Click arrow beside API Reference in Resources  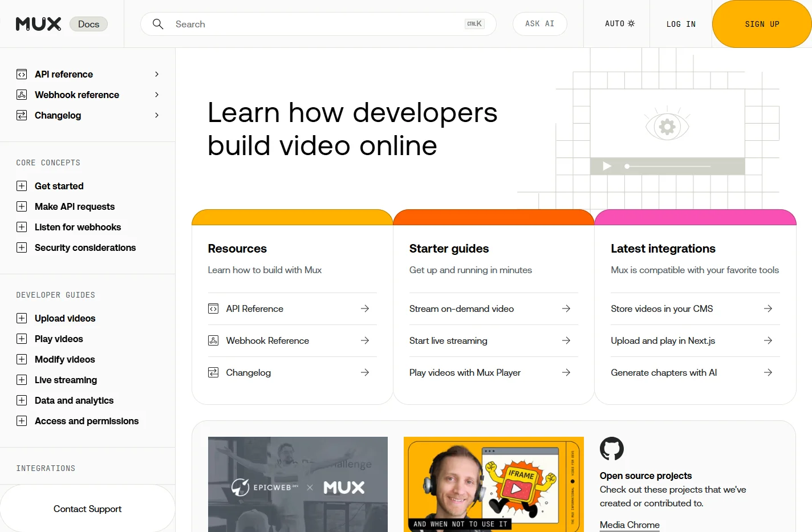coord(365,308)
